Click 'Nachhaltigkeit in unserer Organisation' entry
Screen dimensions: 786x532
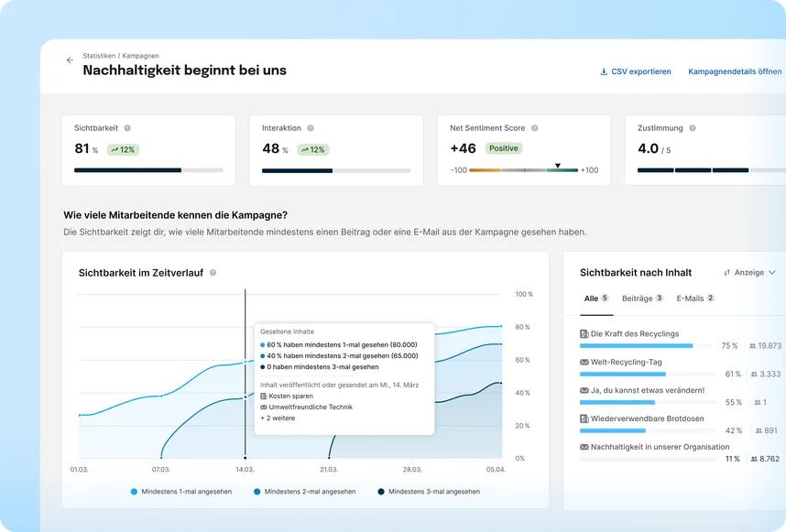point(660,447)
